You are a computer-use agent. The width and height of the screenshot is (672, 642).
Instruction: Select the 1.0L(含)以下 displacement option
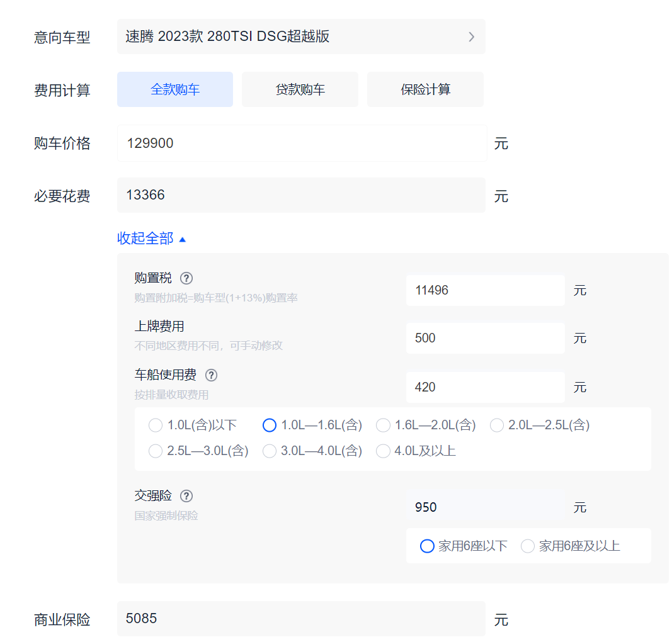point(156,425)
